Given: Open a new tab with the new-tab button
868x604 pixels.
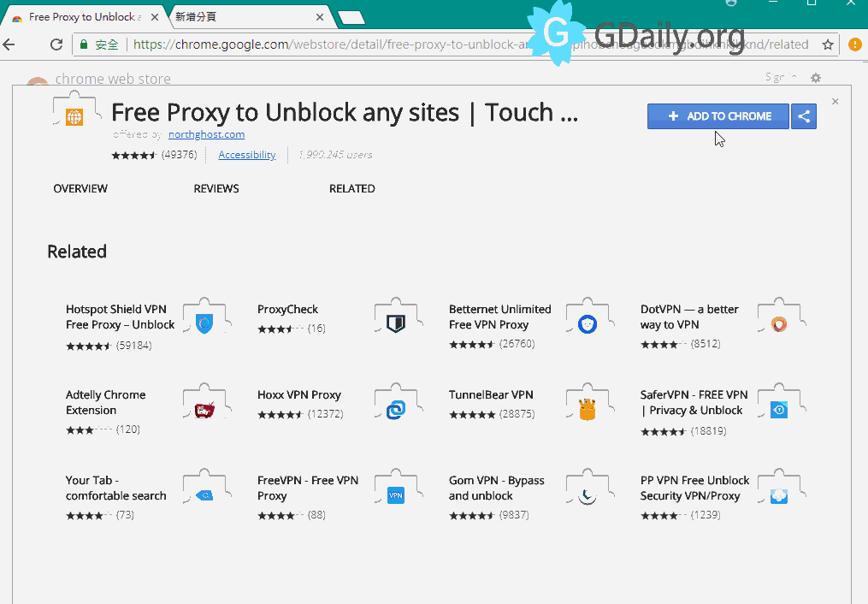Looking at the screenshot, I should click(351, 18).
